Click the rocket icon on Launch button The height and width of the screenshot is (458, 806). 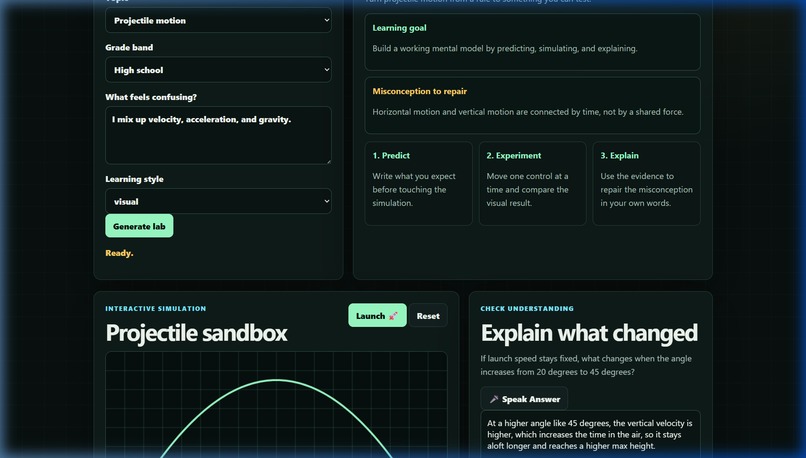tap(393, 316)
